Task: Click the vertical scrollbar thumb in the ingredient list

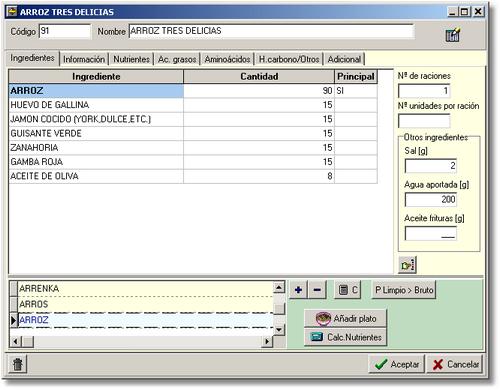Action: 279,309
